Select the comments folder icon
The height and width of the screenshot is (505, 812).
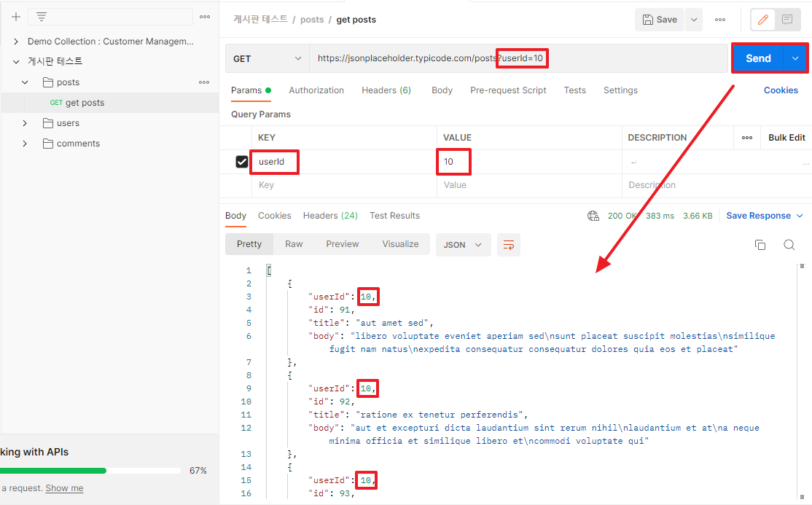coord(48,144)
